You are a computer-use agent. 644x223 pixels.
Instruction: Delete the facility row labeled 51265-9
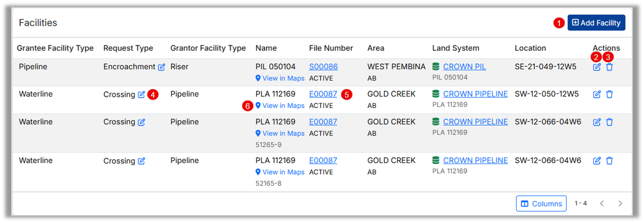(609, 122)
